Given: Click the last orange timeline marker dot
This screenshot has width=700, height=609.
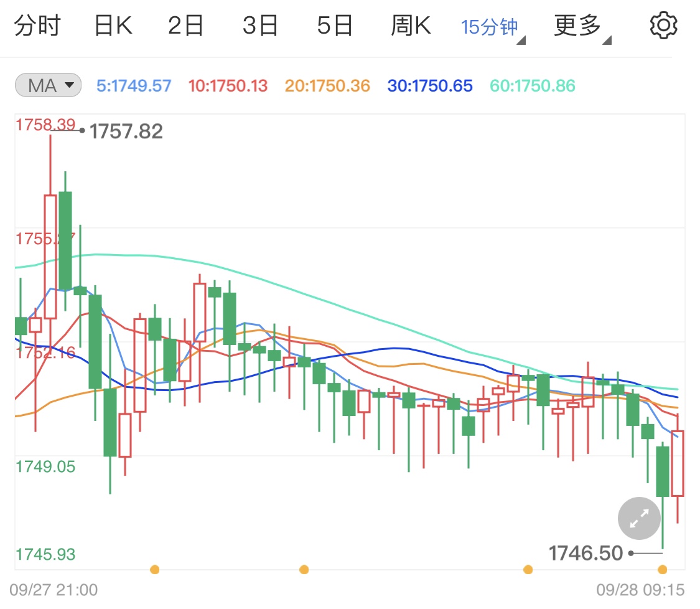Looking at the screenshot, I should point(663,569).
